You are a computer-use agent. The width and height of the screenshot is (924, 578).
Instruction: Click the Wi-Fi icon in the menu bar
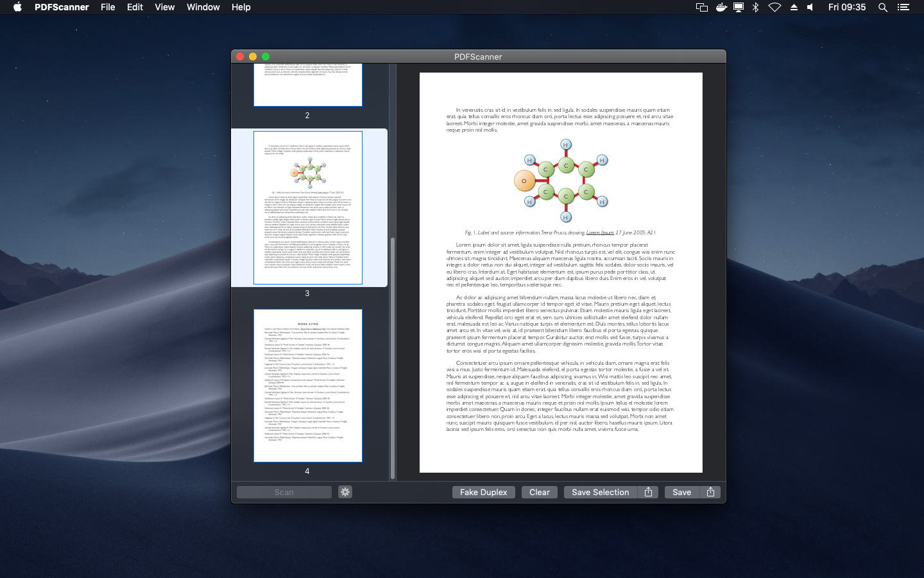[774, 7]
